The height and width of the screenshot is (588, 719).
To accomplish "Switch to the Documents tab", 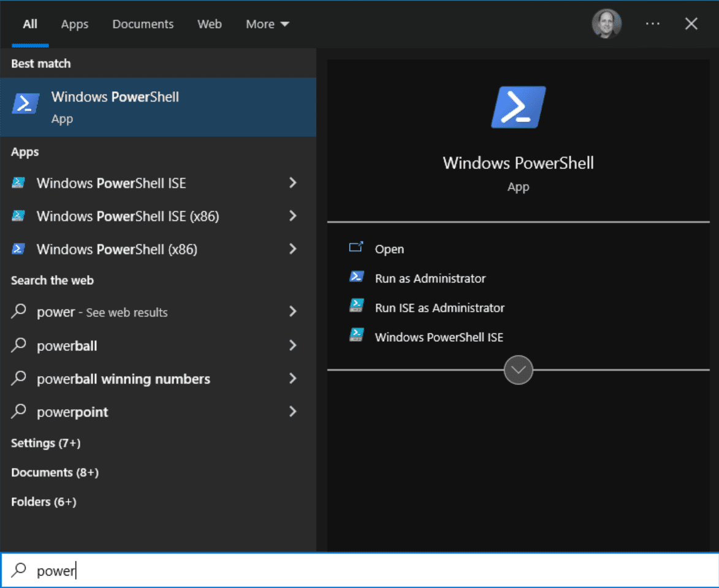I will click(x=143, y=24).
